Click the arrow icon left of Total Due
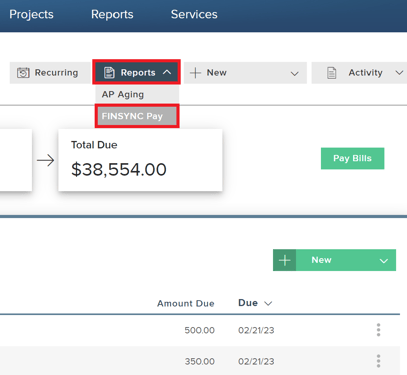The width and height of the screenshot is (407, 375). [45, 160]
